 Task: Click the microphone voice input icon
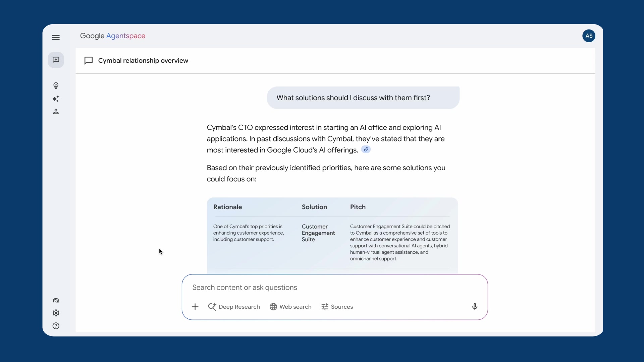[x=475, y=307]
